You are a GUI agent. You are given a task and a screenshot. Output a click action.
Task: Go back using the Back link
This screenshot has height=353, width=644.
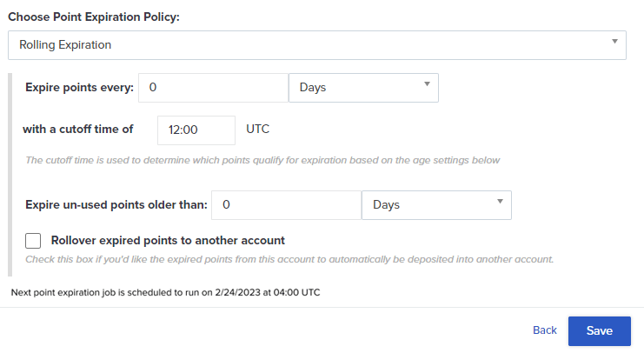[544, 330]
